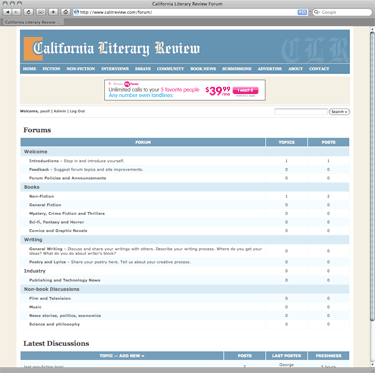Open the SUBMISSIONS nav menu item
375x373 pixels.
click(237, 69)
